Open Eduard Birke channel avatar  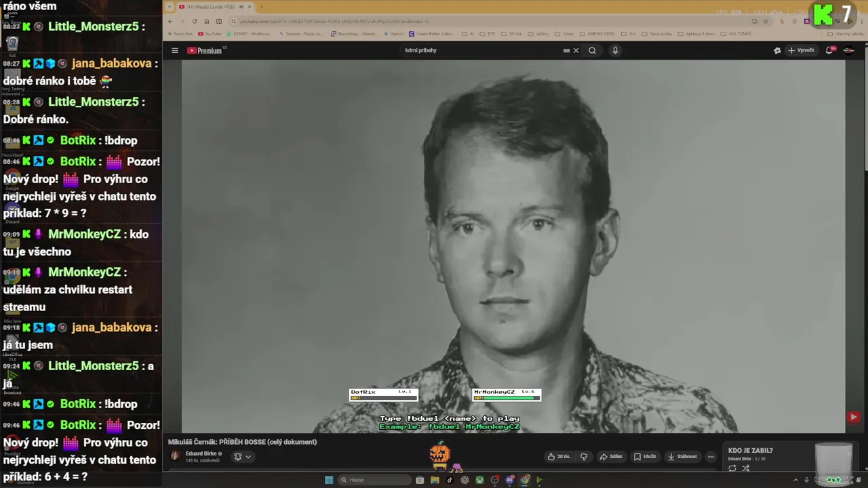pos(175,456)
